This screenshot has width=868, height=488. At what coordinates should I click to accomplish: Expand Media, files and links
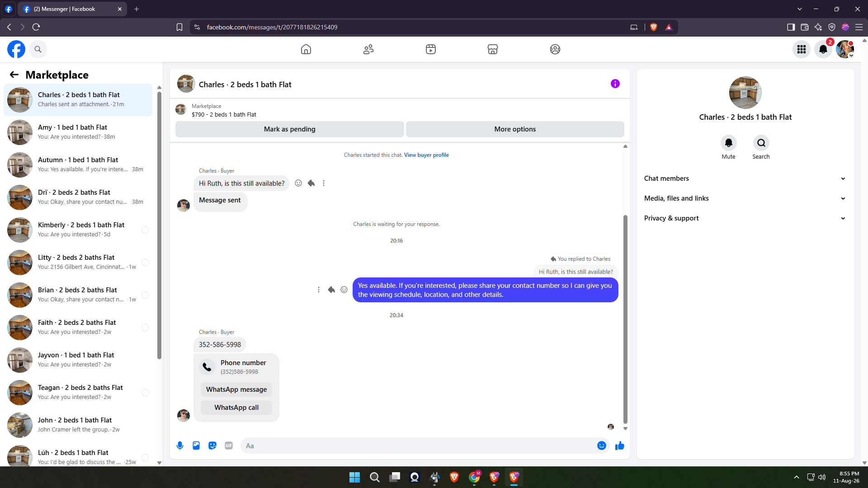pos(745,198)
